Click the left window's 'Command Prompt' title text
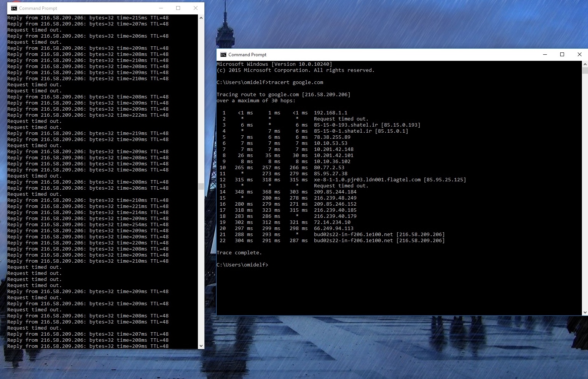The width and height of the screenshot is (588, 379). (x=38, y=8)
